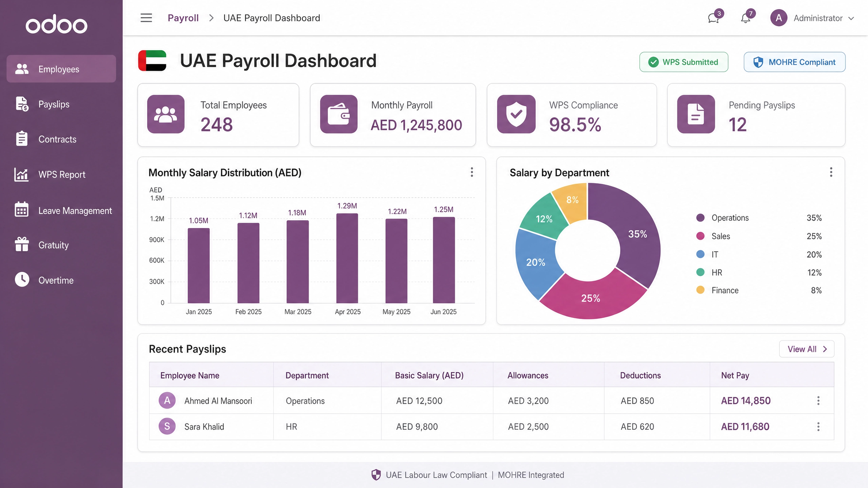868x488 pixels.
Task: Select the Sales legend color dot
Action: pyautogui.click(x=701, y=236)
